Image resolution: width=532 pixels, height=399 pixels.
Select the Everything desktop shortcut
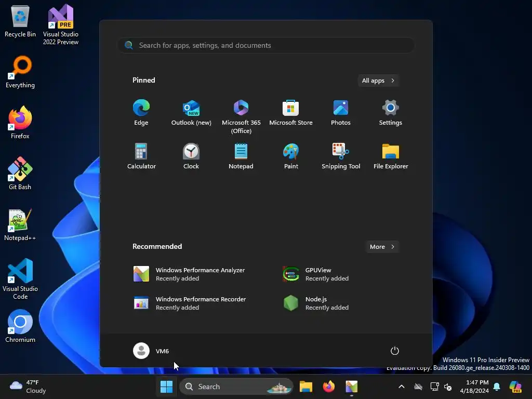[20, 72]
